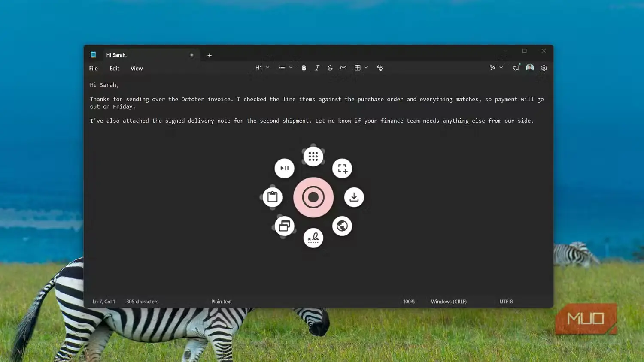
Task: Open the View menu
Action: coord(137,69)
